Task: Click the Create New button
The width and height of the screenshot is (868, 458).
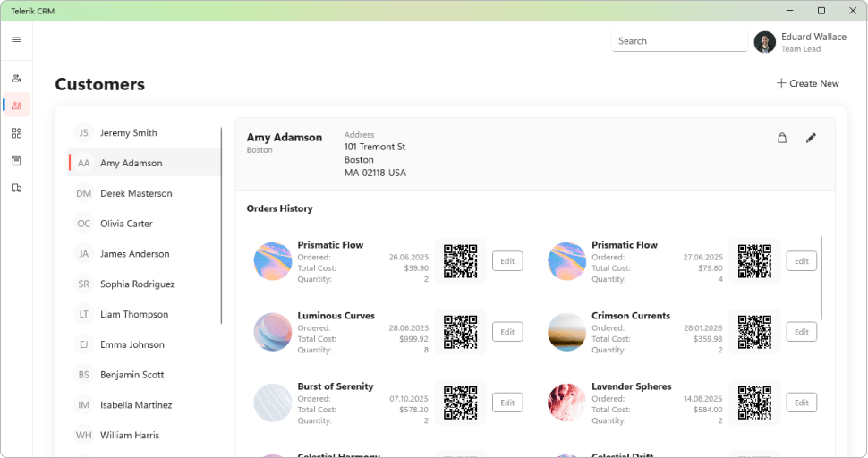Action: click(808, 83)
